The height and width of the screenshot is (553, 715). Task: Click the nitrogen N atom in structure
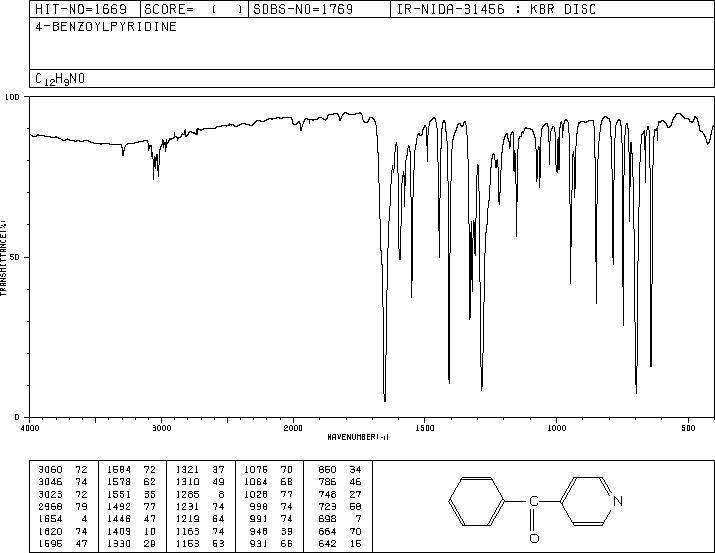click(618, 501)
